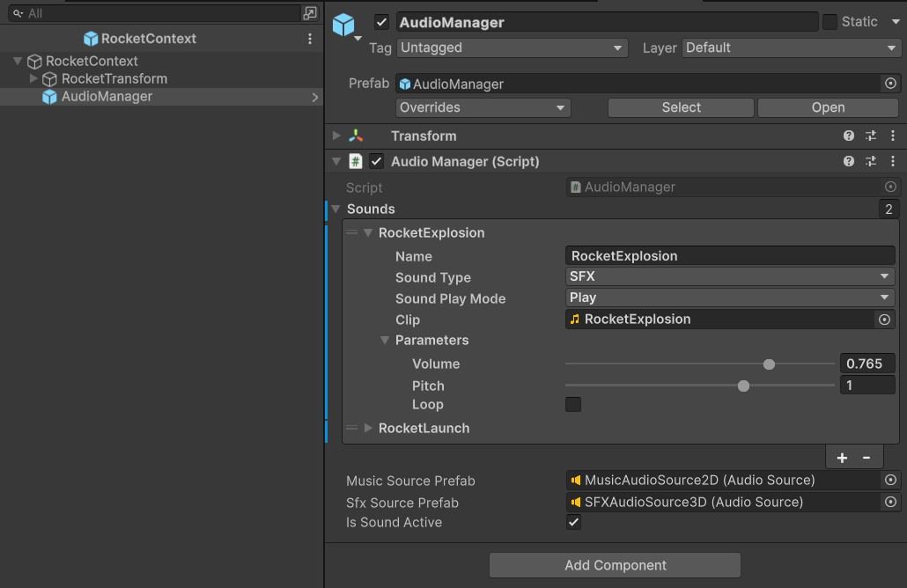
Task: Remove selected element from Sounds list
Action: 866,458
